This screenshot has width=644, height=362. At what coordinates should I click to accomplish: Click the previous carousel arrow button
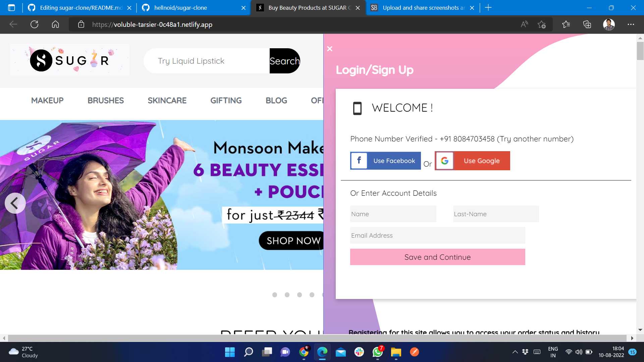click(x=15, y=203)
